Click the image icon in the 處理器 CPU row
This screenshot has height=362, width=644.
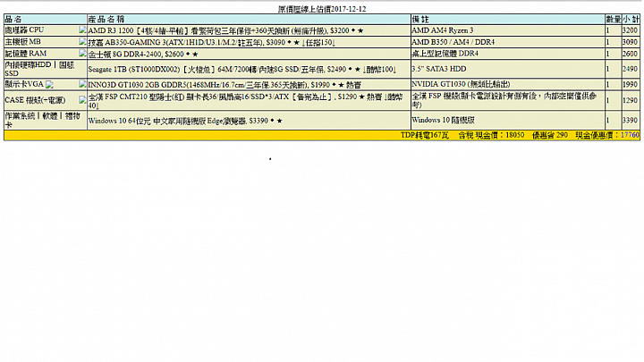coord(82,29)
